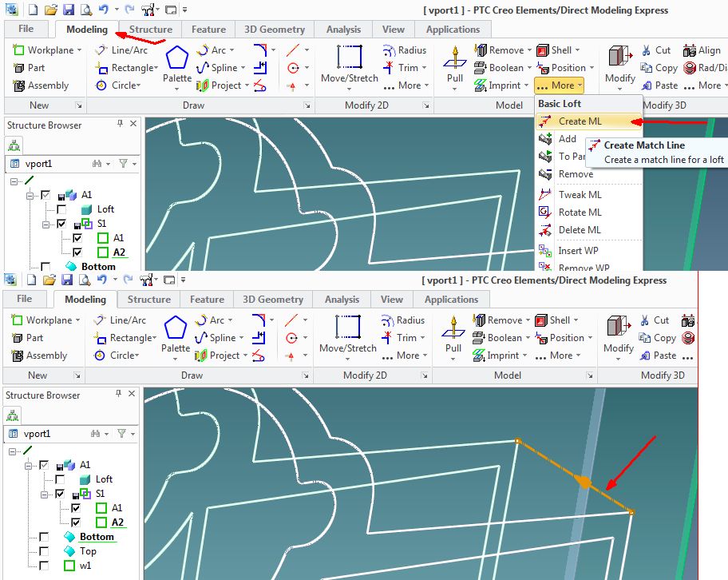Screen dimensions: 728x580
Task: Click the Open folder icon in lower quick access toolbar
Action: pyautogui.click(x=49, y=280)
